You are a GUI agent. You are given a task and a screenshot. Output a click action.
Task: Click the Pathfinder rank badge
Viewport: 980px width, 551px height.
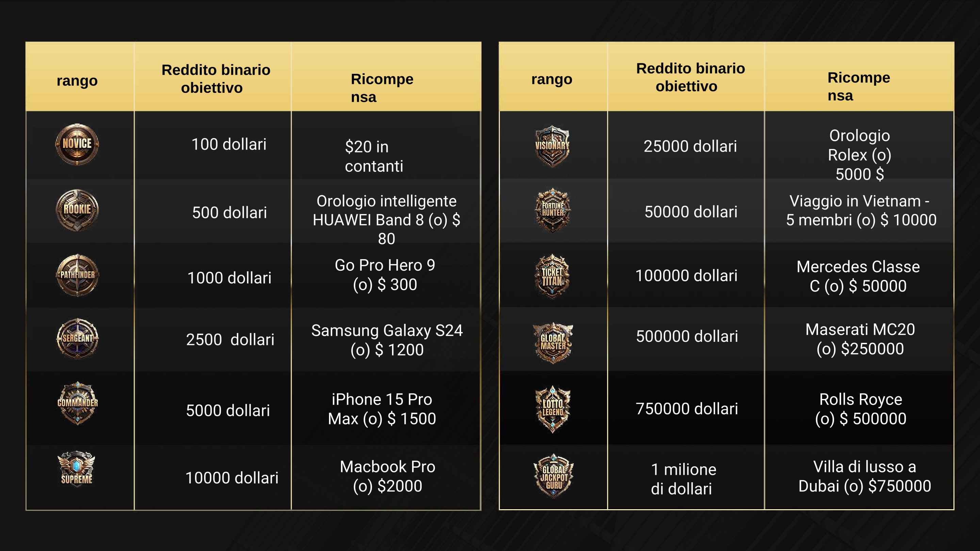77,275
